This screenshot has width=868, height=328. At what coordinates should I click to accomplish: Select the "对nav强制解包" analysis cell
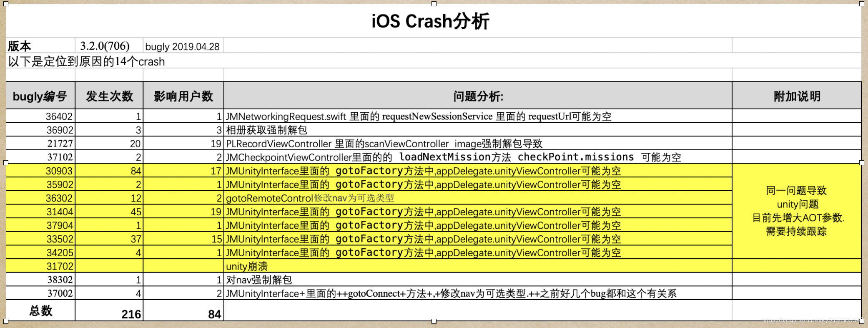[x=478, y=280]
